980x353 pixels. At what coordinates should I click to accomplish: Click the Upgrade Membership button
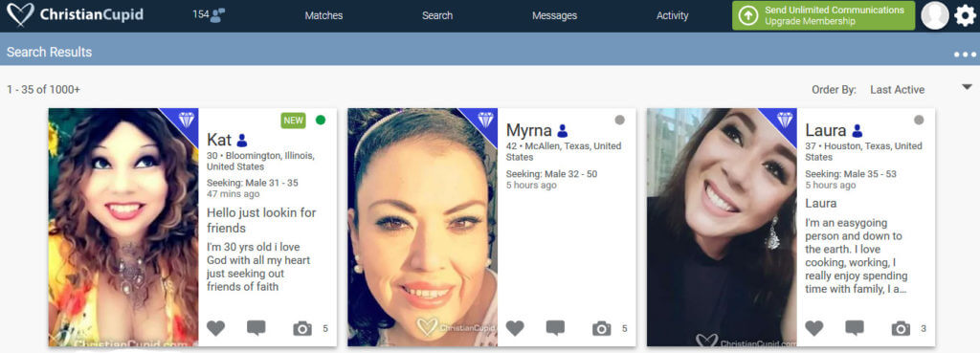click(x=824, y=15)
